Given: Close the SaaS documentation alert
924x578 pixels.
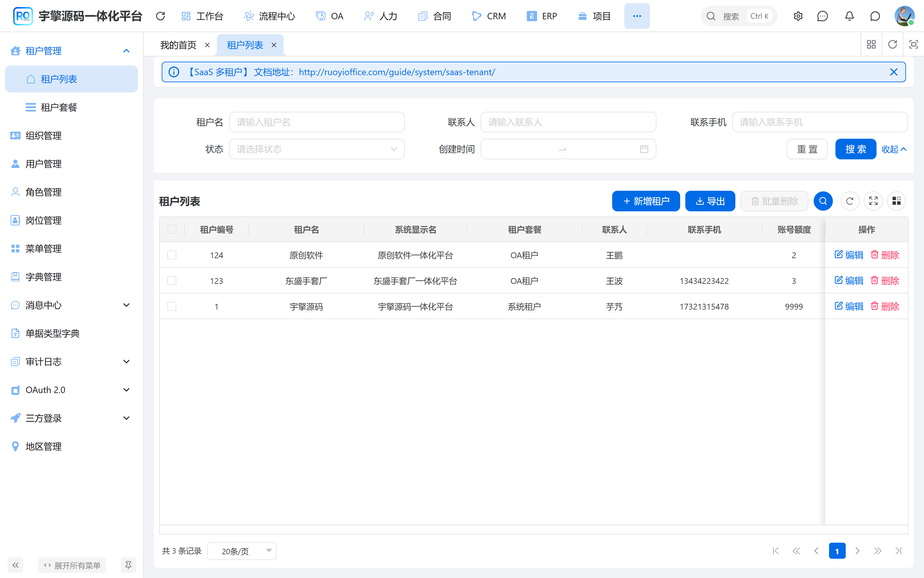Looking at the screenshot, I should (x=894, y=72).
